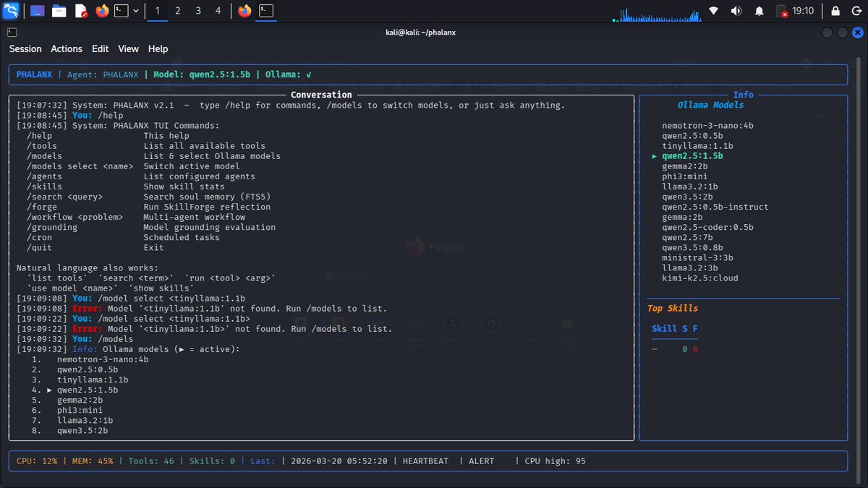
Task: Click '7. llama3.2:1b' in conversation list
Action: point(72,420)
